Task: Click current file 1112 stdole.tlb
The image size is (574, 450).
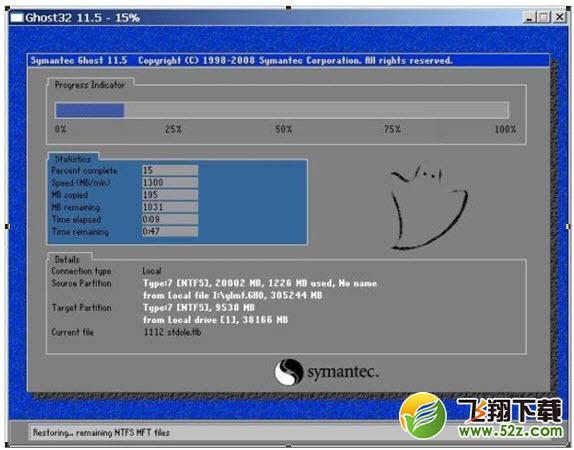Action: click(172, 332)
